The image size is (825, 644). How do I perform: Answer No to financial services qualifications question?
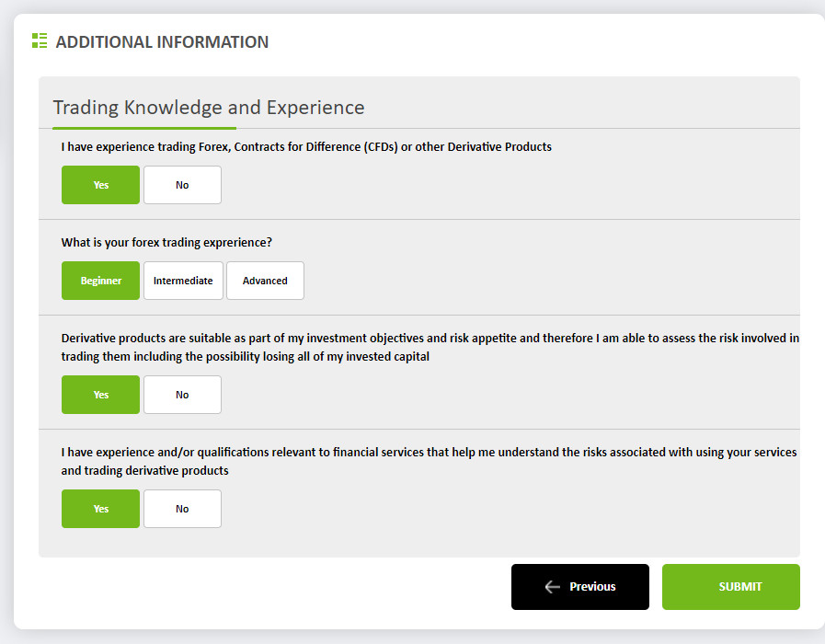tap(182, 509)
